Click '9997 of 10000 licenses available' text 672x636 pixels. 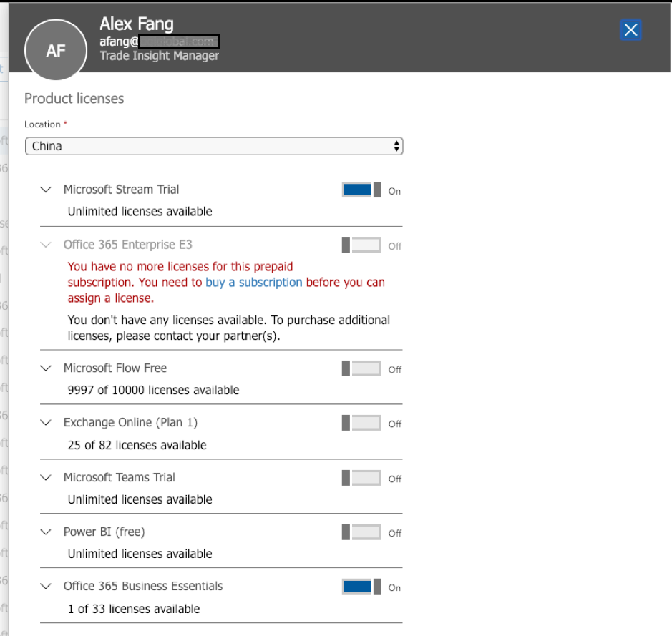(x=153, y=390)
